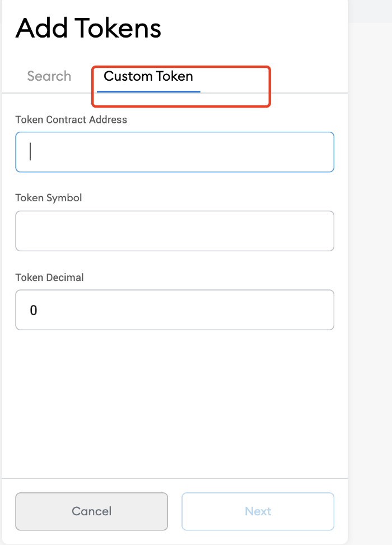Click the 0 value in Token Decimal

click(x=34, y=311)
